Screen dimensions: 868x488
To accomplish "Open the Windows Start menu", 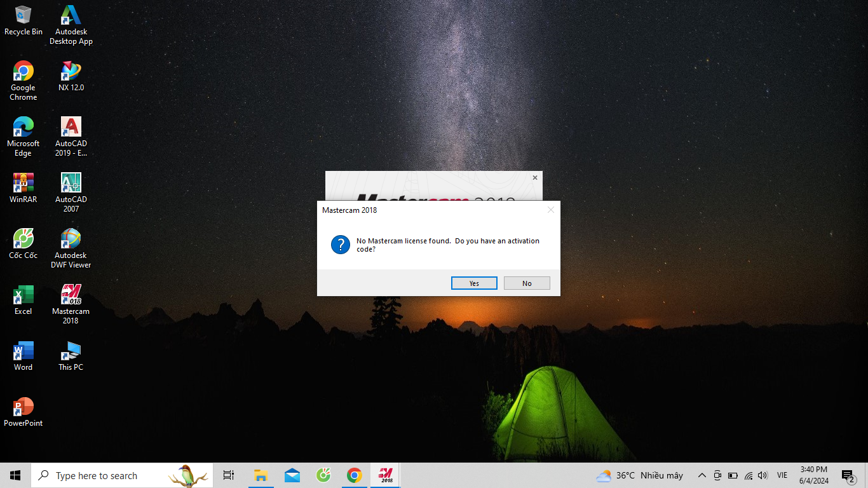I will pos(15,475).
